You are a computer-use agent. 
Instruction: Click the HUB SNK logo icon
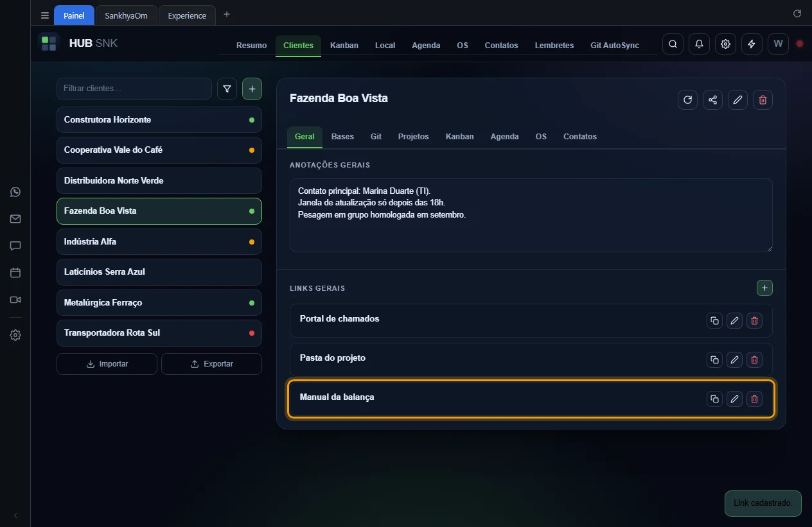coord(49,44)
